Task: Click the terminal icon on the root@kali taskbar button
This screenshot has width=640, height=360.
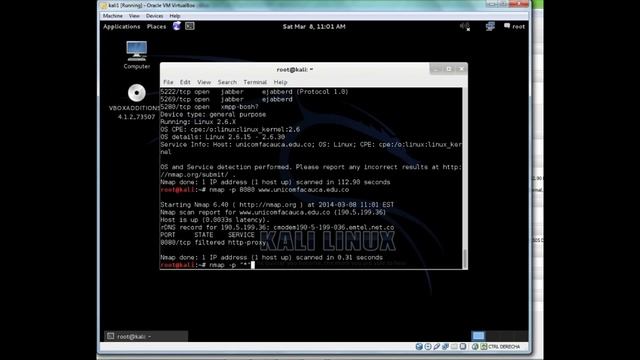Action: pyautogui.click(x=111, y=336)
